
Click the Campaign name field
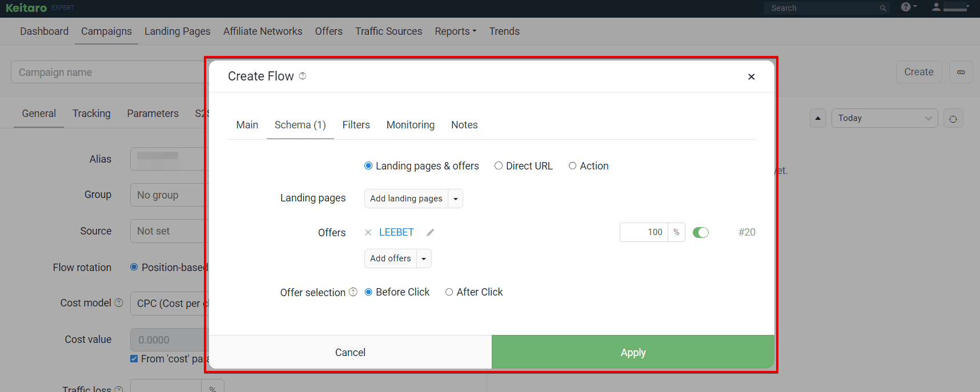[109, 72]
